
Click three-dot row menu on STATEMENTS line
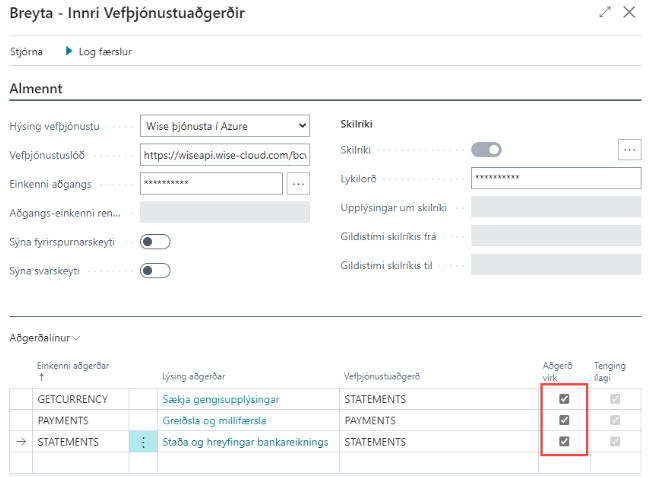tap(144, 442)
